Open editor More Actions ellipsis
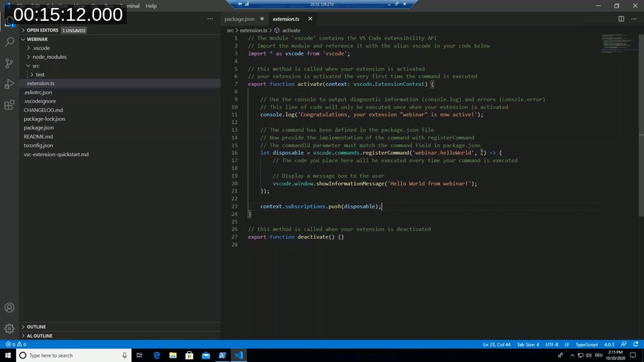 click(x=634, y=19)
